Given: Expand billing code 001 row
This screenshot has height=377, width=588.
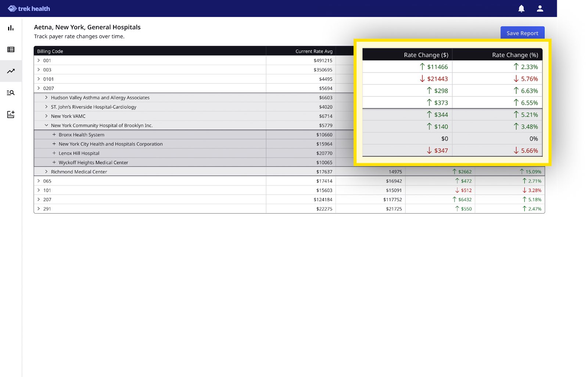Looking at the screenshot, I should [x=39, y=60].
